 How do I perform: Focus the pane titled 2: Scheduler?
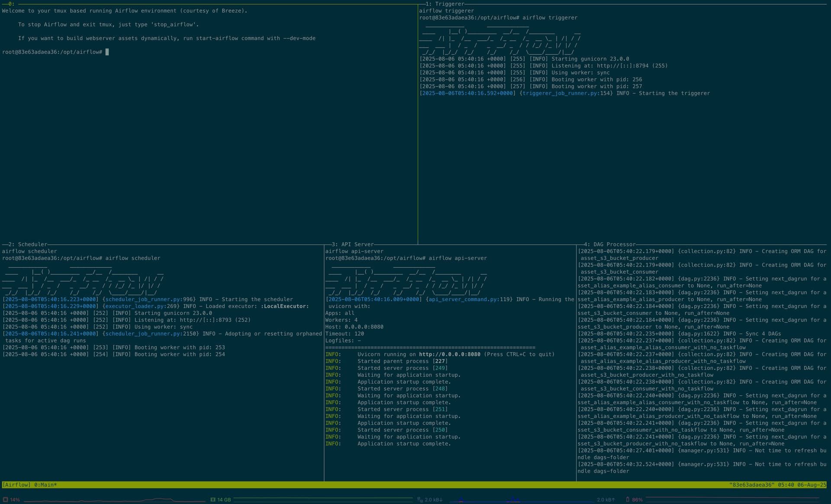[x=28, y=244]
